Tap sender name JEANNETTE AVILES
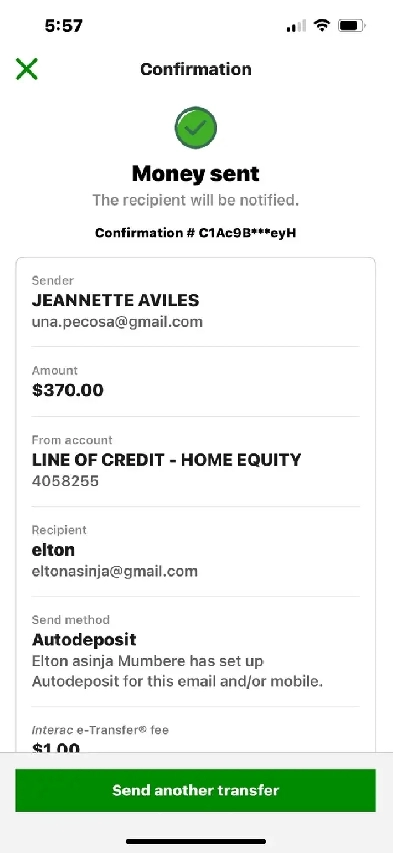 tap(115, 300)
